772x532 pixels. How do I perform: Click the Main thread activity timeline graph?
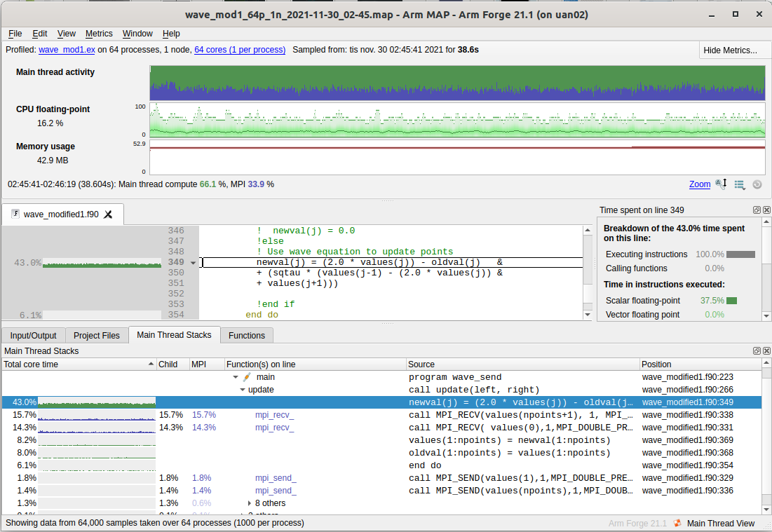click(x=456, y=83)
